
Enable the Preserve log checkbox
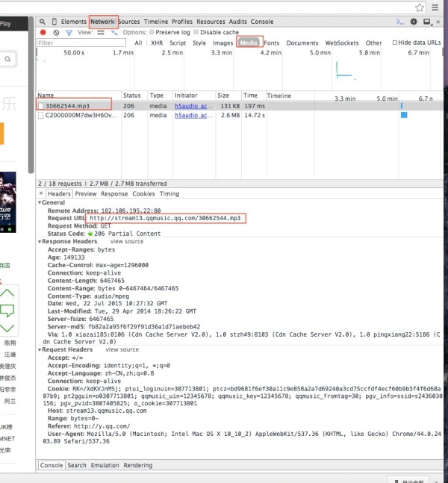(x=152, y=33)
